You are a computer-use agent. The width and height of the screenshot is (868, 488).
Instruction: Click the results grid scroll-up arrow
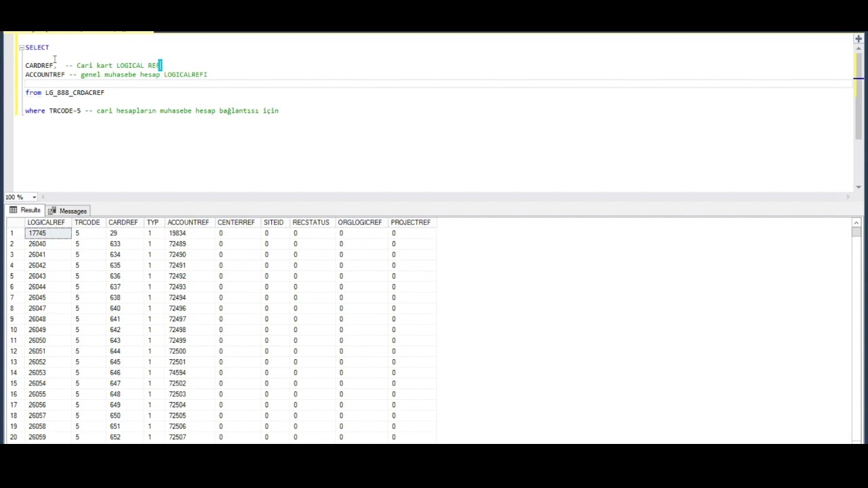coord(856,223)
